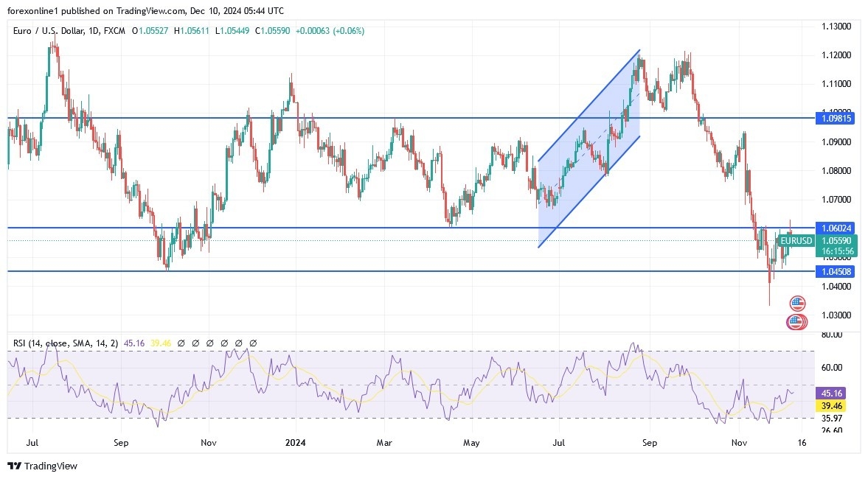Image resolution: width=868 pixels, height=479 pixels.
Task: Click the first Ø icon in the RSI legend
Action: pos(181,342)
